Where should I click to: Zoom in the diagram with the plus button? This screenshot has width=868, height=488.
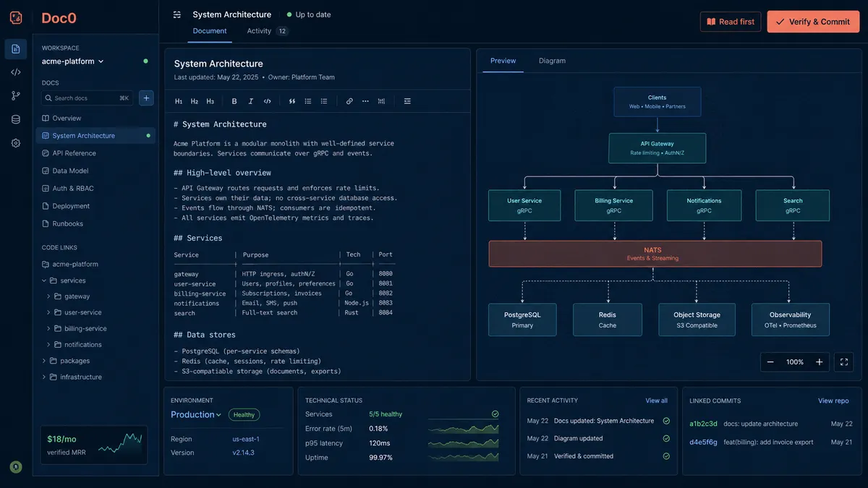819,362
